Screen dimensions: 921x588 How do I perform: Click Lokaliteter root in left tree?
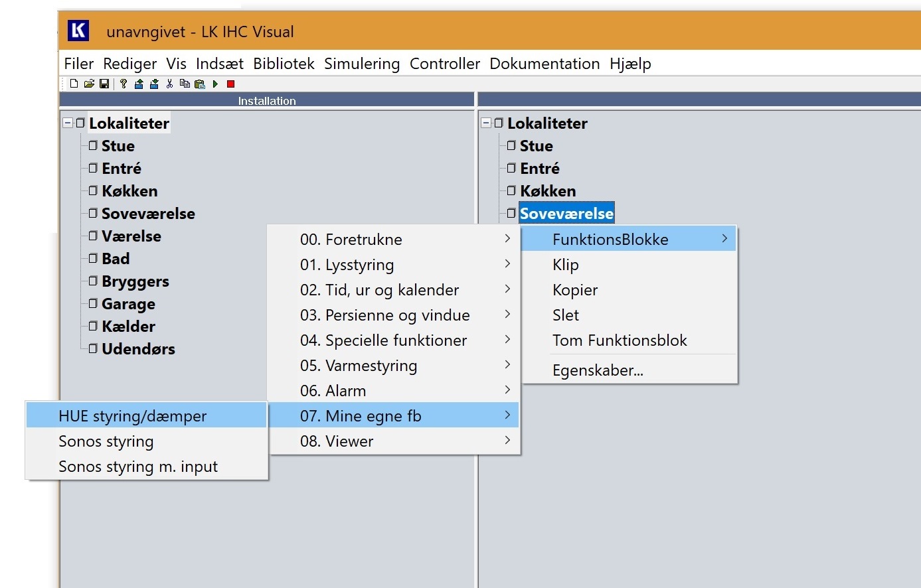pyautogui.click(x=129, y=123)
